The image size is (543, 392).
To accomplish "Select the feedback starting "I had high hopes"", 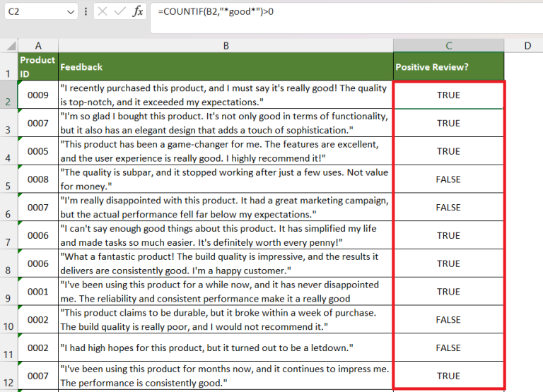I will (x=226, y=348).
